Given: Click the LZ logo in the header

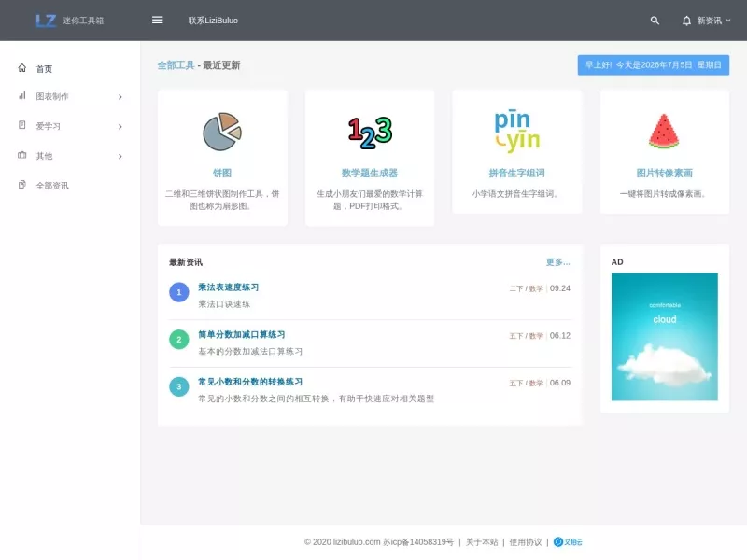Looking at the screenshot, I should coord(46,21).
